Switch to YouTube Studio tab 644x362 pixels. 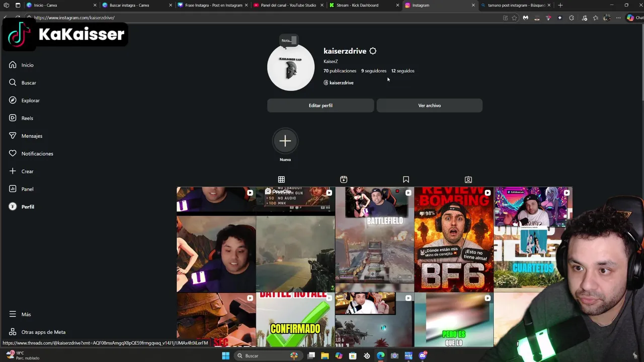coord(288,5)
